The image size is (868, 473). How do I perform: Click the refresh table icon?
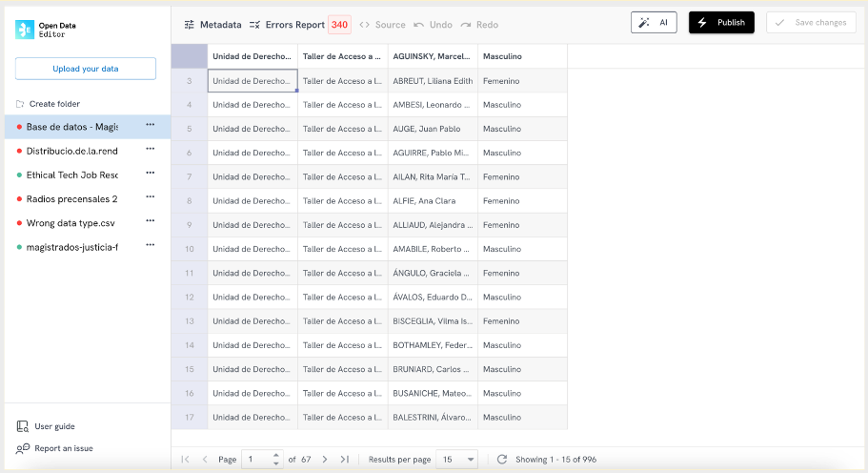tap(502, 459)
